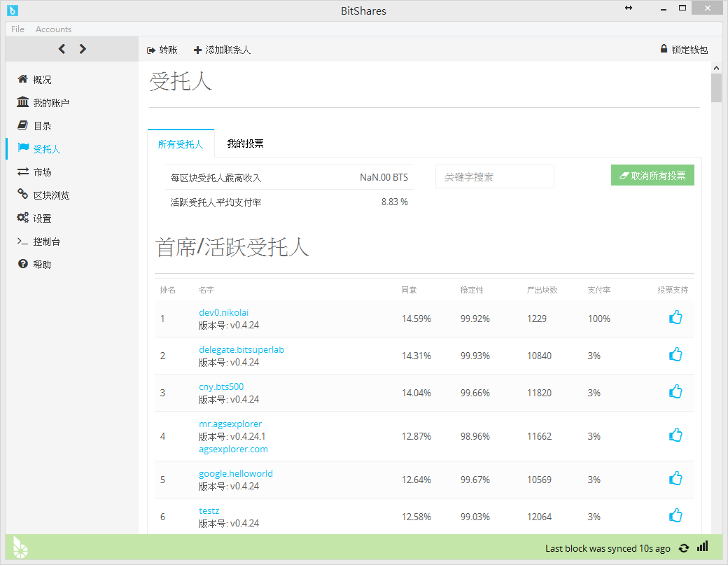Click 添加联系人 to add a contact
728x565 pixels.
tap(222, 50)
